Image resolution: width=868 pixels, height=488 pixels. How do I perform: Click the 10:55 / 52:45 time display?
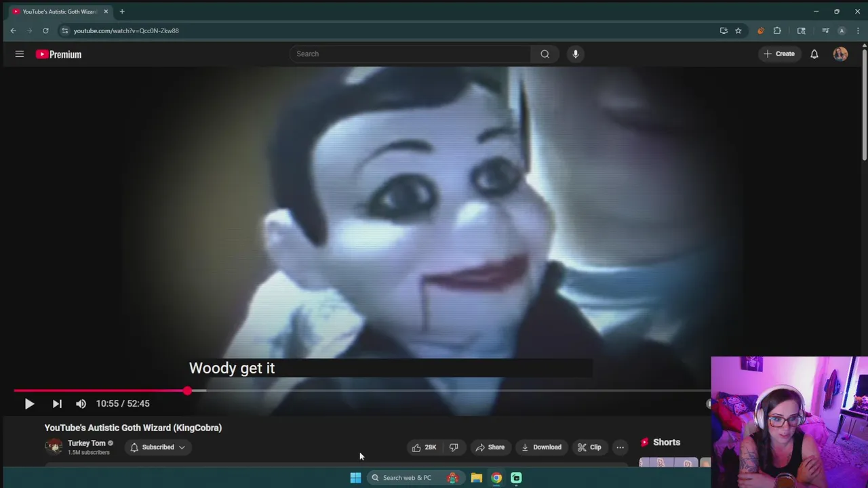tap(123, 404)
